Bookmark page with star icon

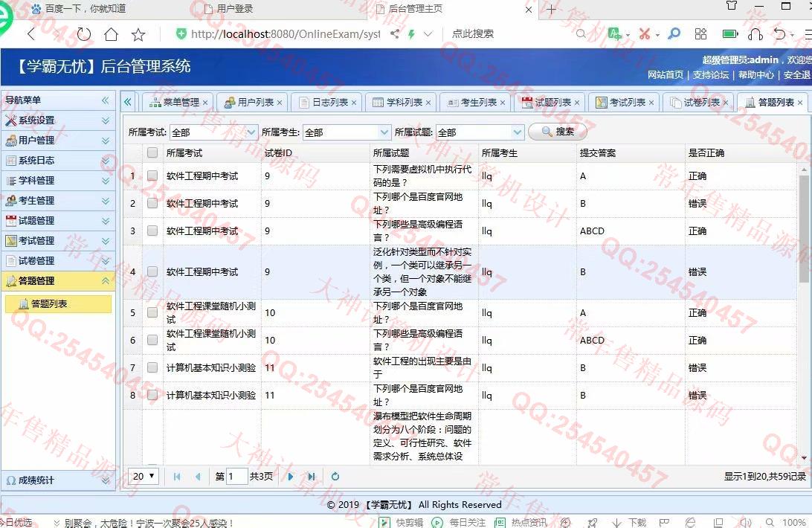[138, 34]
